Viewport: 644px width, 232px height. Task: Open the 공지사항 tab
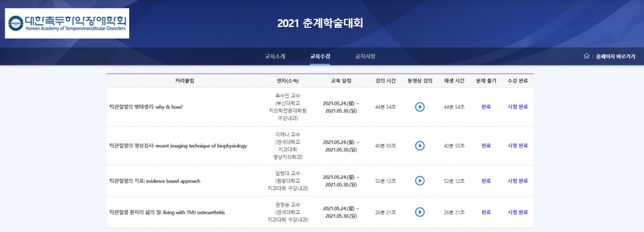365,56
